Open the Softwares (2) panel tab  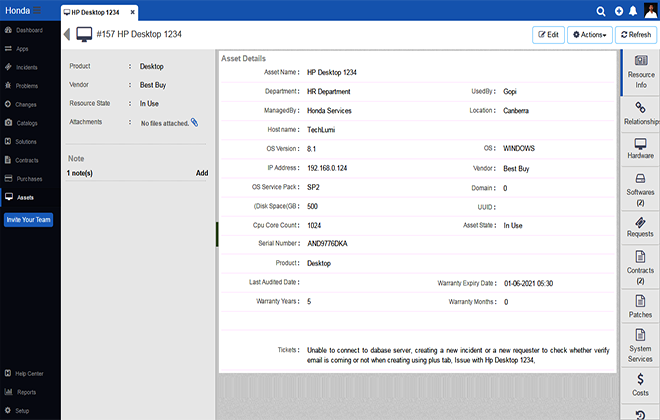tap(641, 190)
